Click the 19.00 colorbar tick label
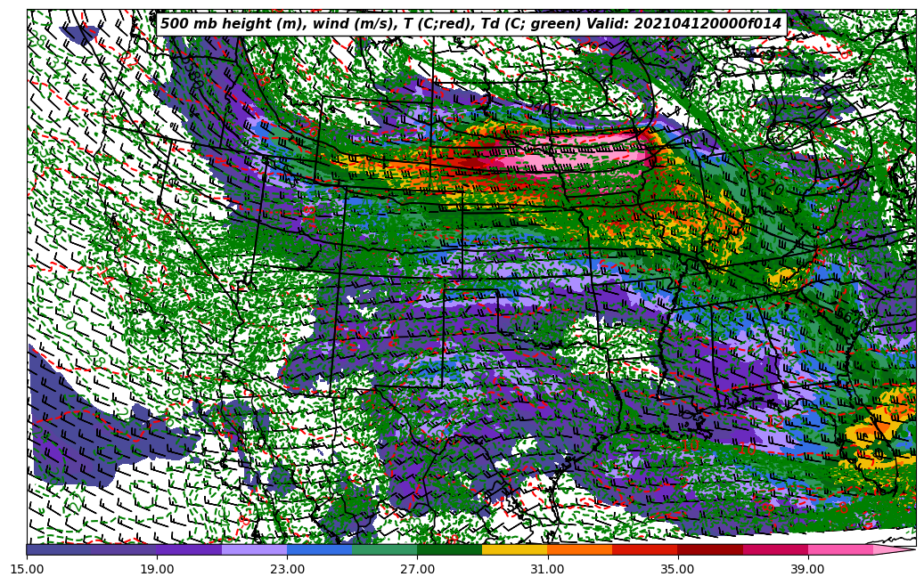 (x=157, y=567)
